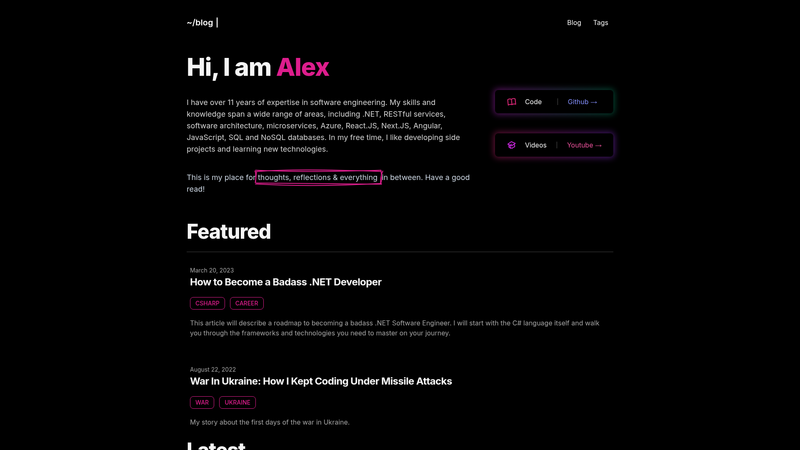The height and width of the screenshot is (450, 800).
Task: Select the CAREER tag
Action: [x=246, y=303]
